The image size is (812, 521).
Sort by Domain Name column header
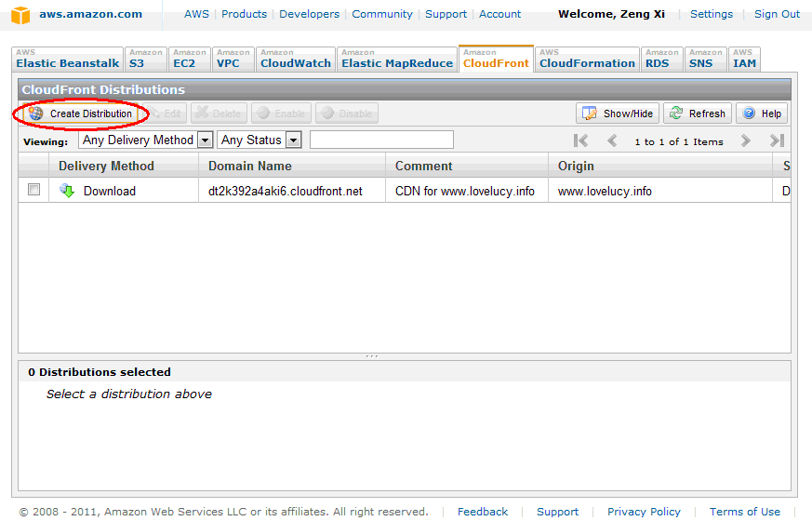(292, 166)
